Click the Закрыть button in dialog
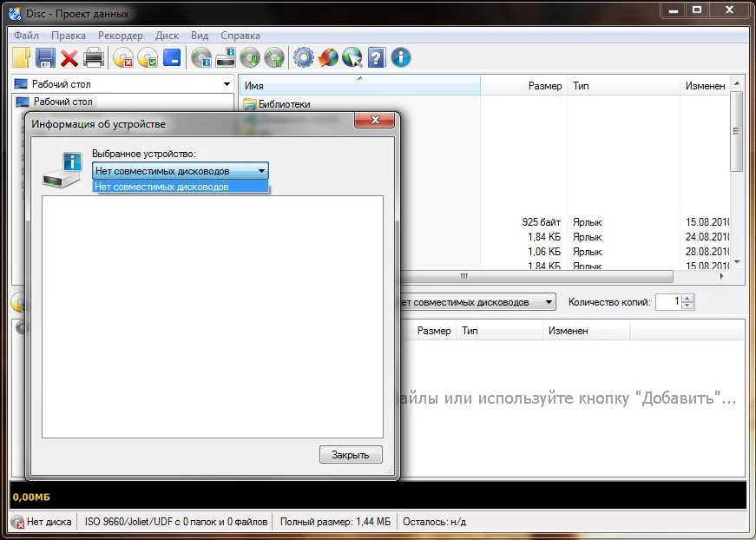The image size is (756, 540). click(x=351, y=455)
